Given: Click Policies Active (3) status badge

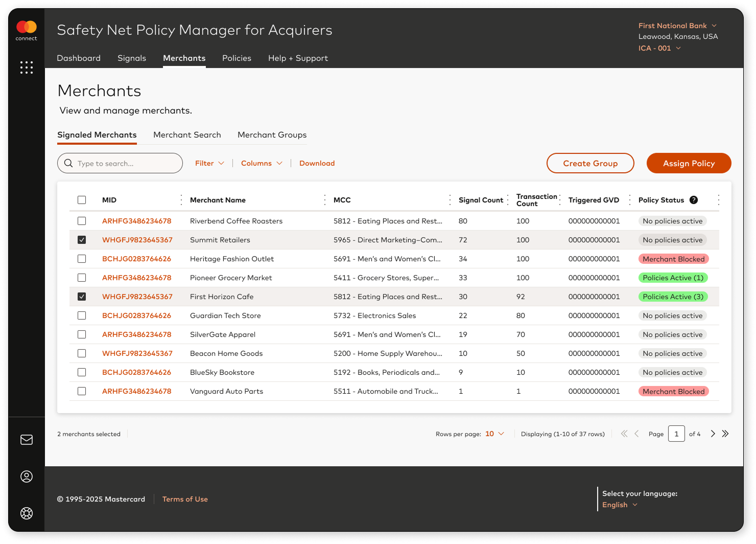Looking at the screenshot, I should [x=673, y=297].
